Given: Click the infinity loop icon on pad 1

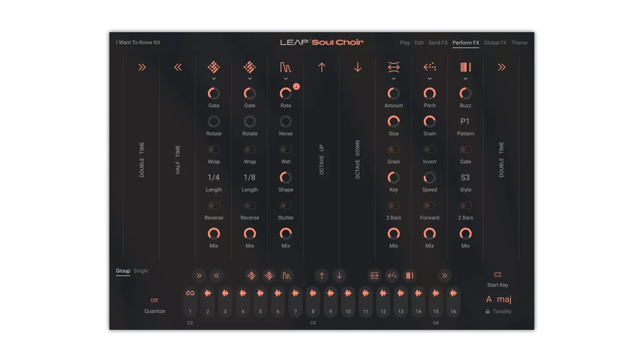Looking at the screenshot, I should 190,293.
